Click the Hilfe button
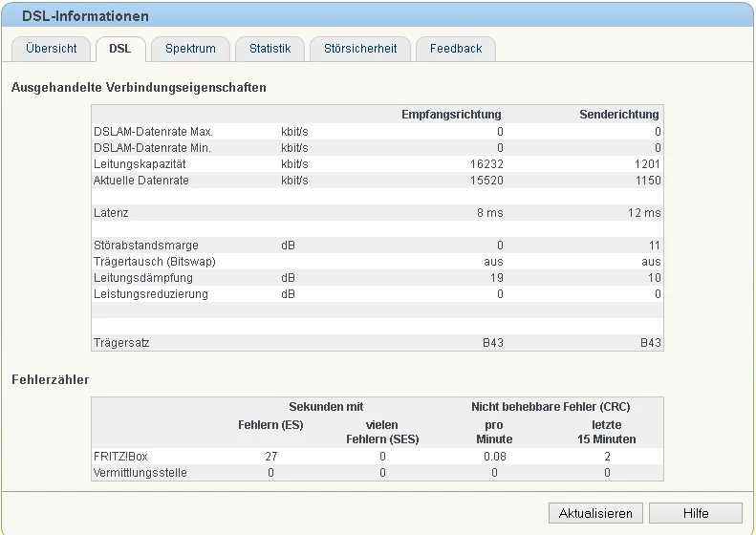 pos(695,513)
